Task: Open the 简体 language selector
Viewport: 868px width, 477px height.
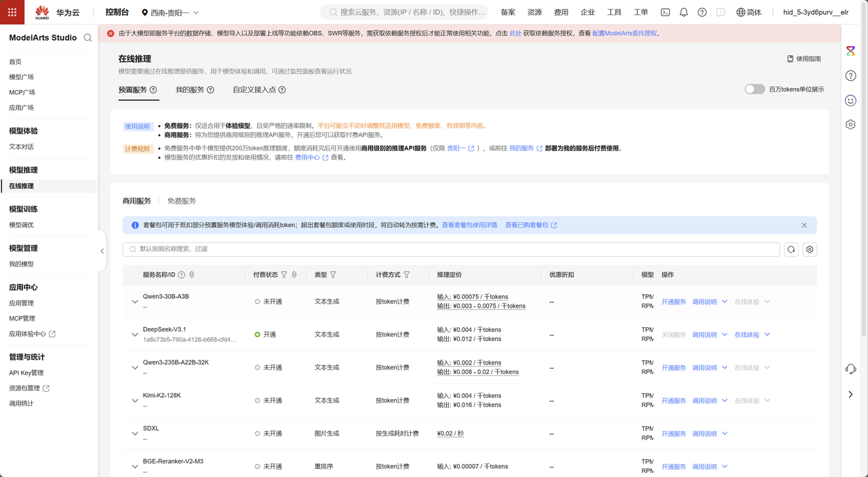Action: click(x=748, y=12)
